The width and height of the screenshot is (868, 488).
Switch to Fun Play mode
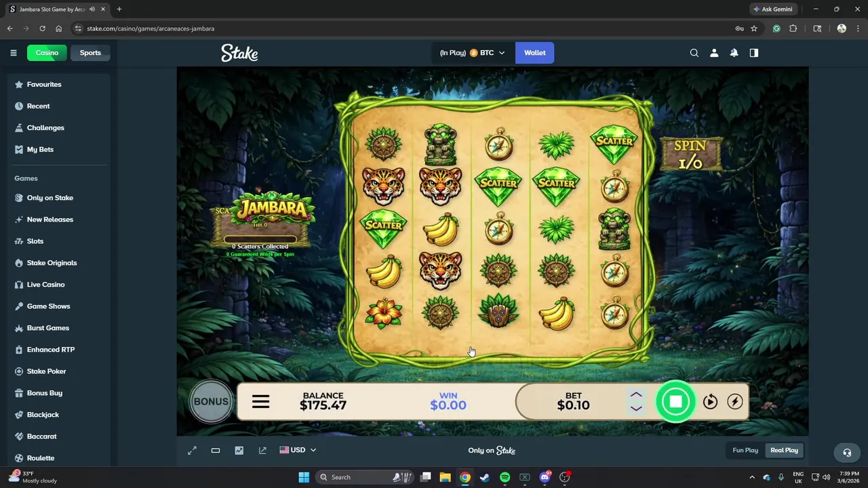click(x=745, y=450)
